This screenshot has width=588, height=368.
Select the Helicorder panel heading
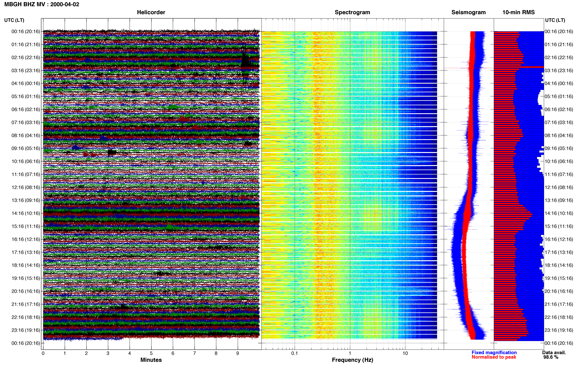pyautogui.click(x=151, y=12)
